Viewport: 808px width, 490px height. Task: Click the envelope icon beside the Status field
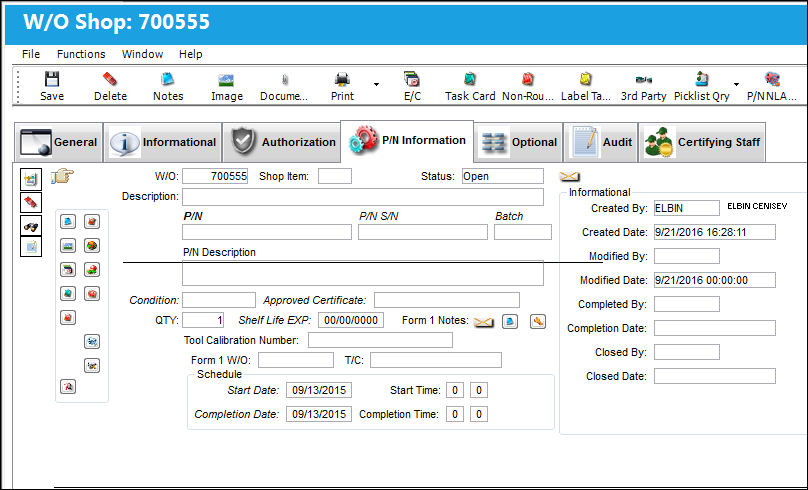coord(569,177)
